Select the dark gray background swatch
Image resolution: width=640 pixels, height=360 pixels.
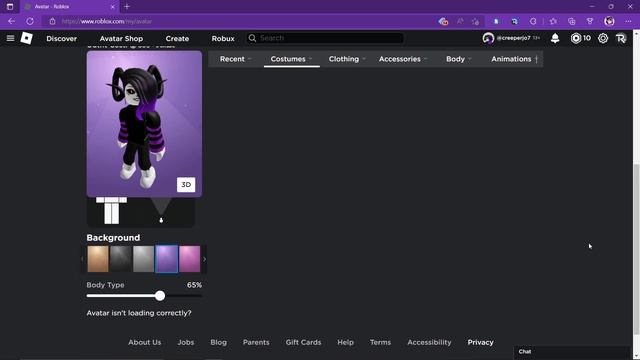pos(121,259)
